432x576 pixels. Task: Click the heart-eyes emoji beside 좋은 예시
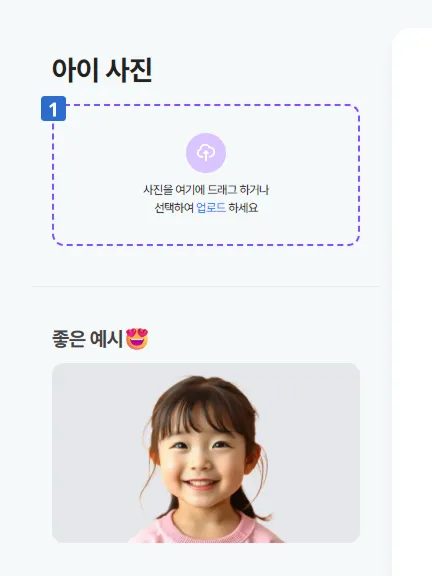point(137,339)
